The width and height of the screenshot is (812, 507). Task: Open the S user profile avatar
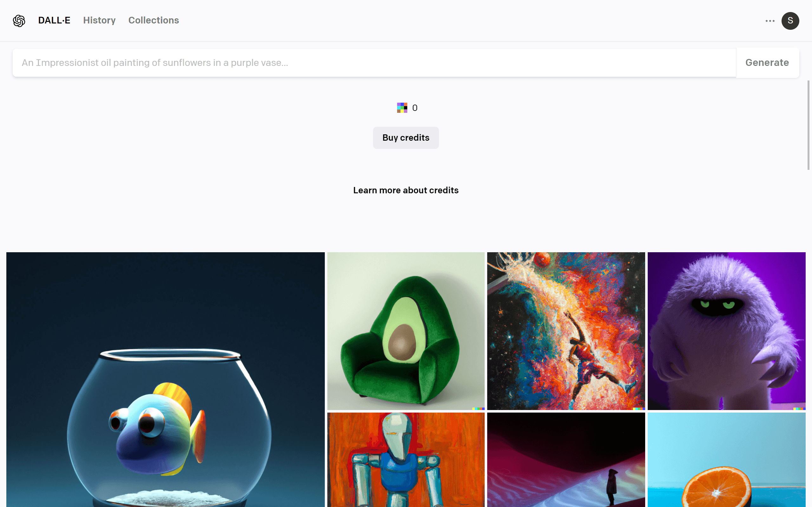click(x=790, y=21)
